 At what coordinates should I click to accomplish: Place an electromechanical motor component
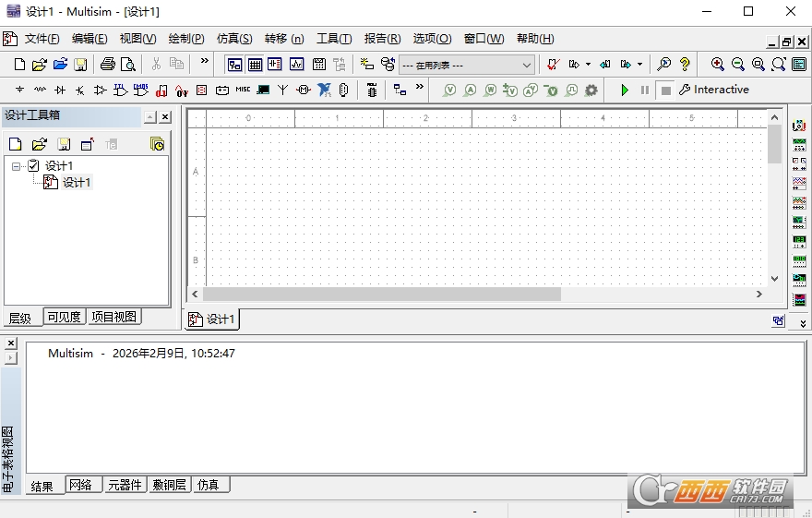tap(304, 90)
